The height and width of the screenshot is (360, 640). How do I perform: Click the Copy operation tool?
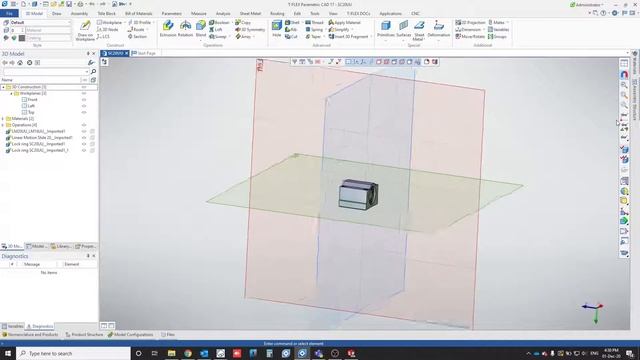coord(243,22)
